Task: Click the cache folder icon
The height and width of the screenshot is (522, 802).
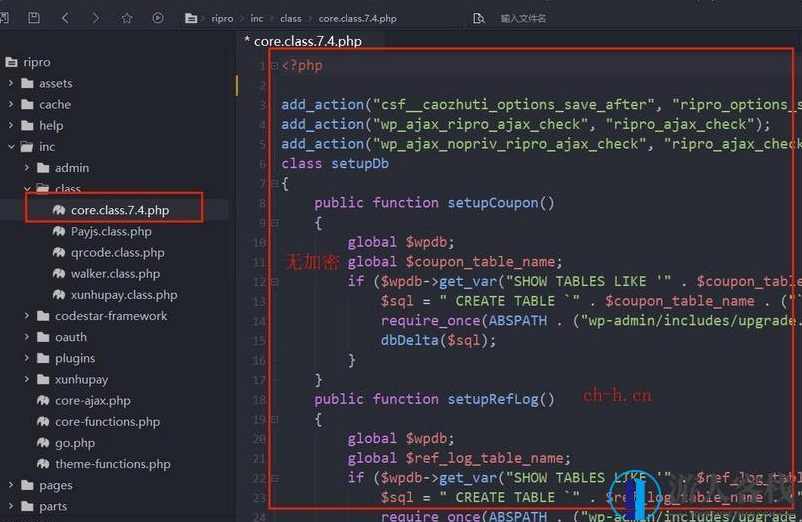Action: (x=28, y=104)
